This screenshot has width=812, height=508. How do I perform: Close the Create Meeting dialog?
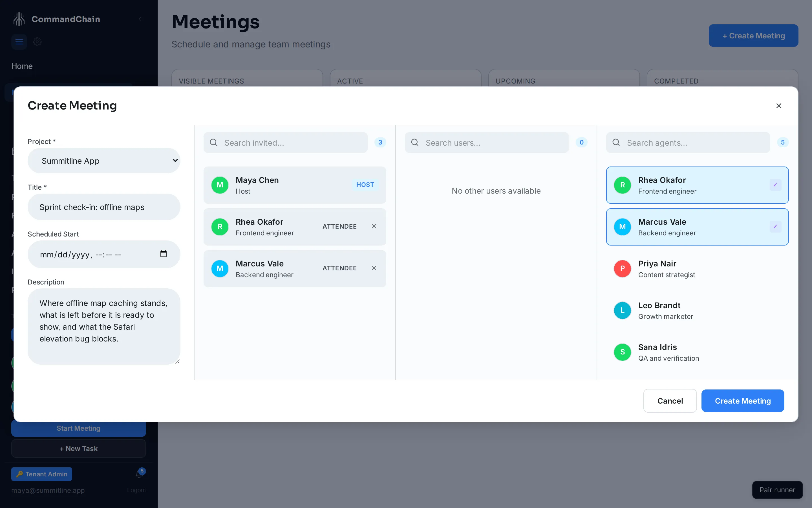click(x=778, y=106)
